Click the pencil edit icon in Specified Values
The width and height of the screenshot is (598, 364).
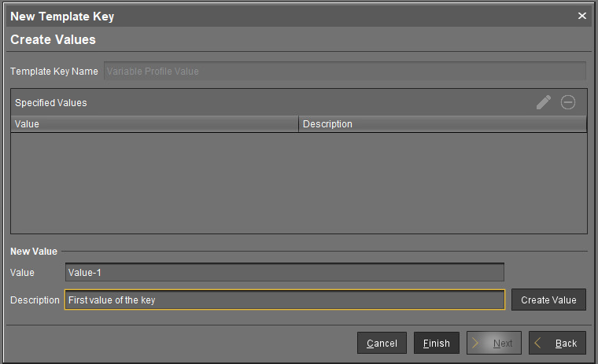tap(544, 102)
